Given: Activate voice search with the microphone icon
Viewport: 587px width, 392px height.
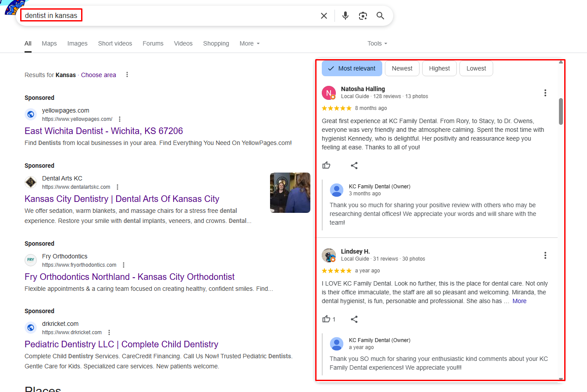Looking at the screenshot, I should (345, 15).
